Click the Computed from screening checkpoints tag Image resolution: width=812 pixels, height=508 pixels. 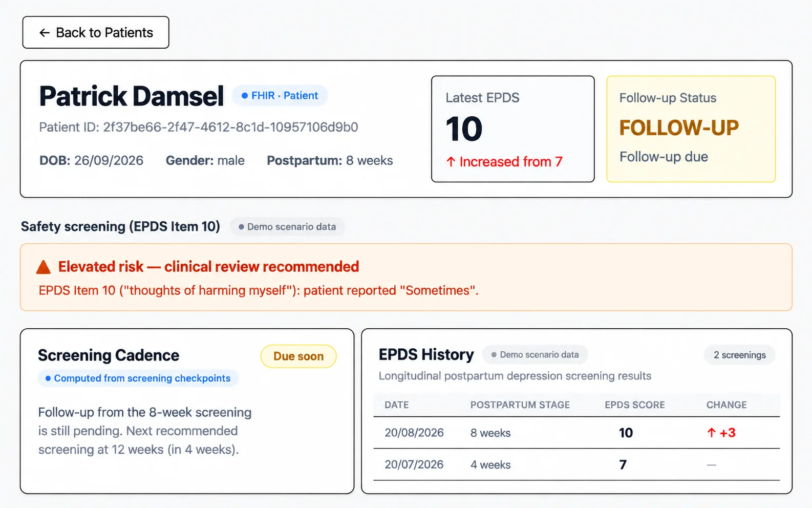pos(138,378)
